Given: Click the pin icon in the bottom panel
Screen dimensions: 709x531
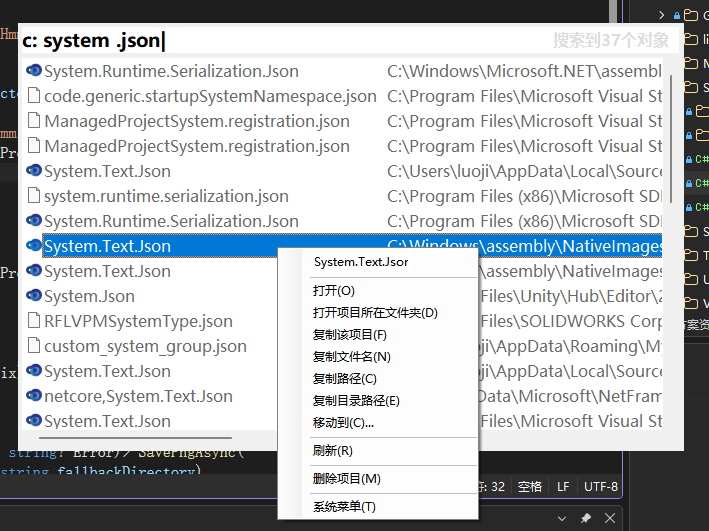Looking at the screenshot, I should [586, 518].
